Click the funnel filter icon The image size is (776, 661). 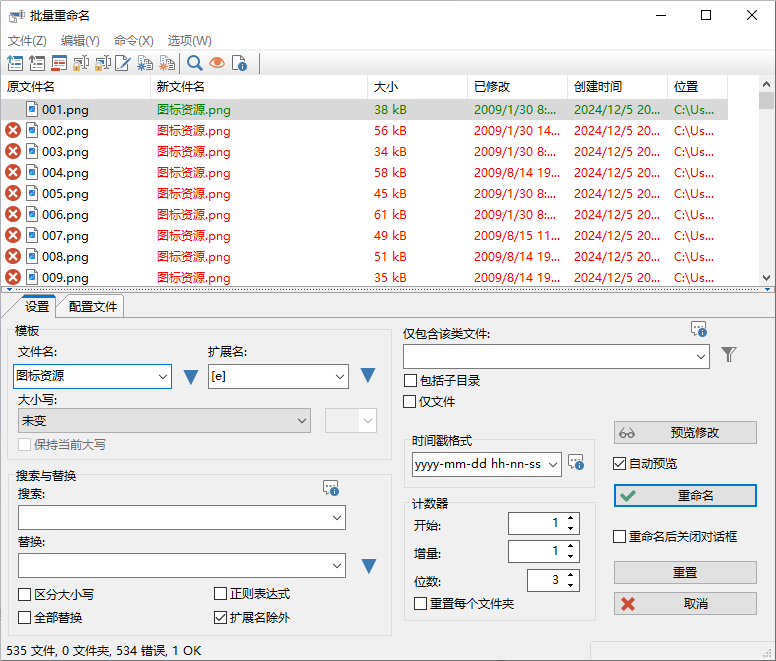[x=728, y=354]
